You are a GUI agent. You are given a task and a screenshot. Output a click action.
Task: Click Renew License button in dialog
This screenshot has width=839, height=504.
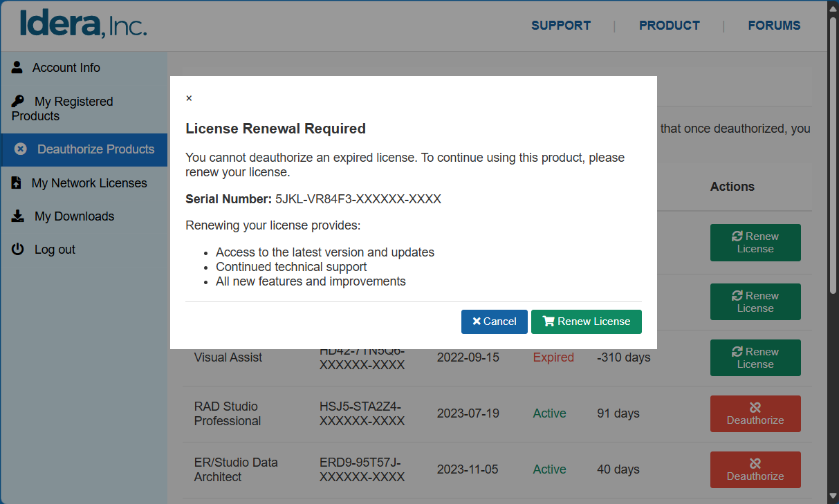587,321
